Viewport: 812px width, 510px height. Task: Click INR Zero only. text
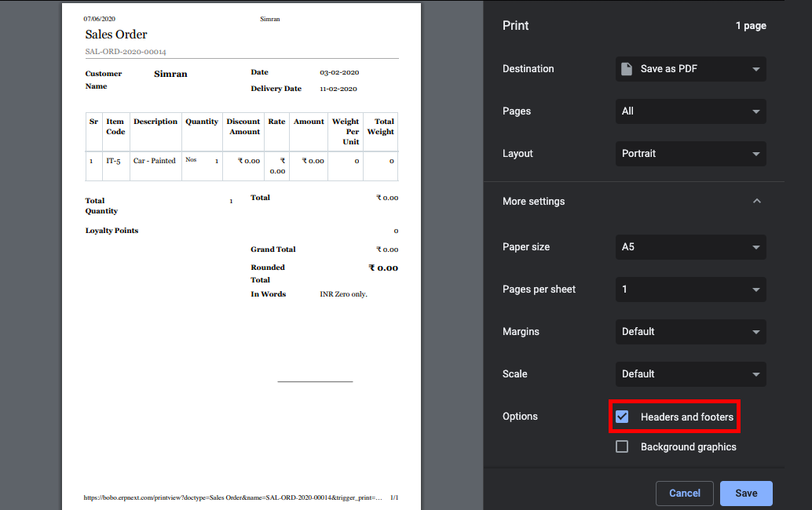click(343, 294)
